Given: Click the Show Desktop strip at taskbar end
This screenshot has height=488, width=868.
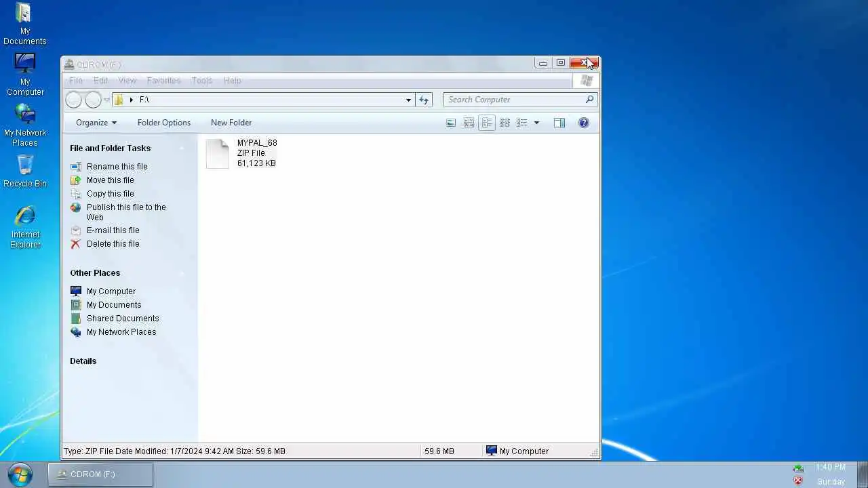Looking at the screenshot, I should 863,474.
